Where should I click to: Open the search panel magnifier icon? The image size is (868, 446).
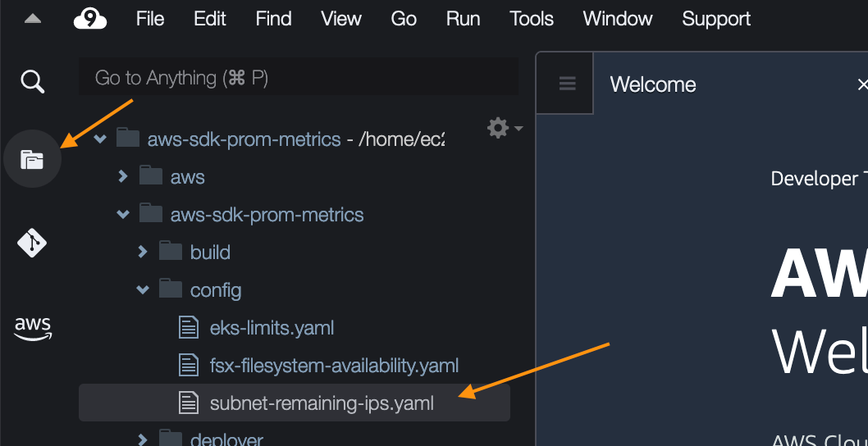33,82
